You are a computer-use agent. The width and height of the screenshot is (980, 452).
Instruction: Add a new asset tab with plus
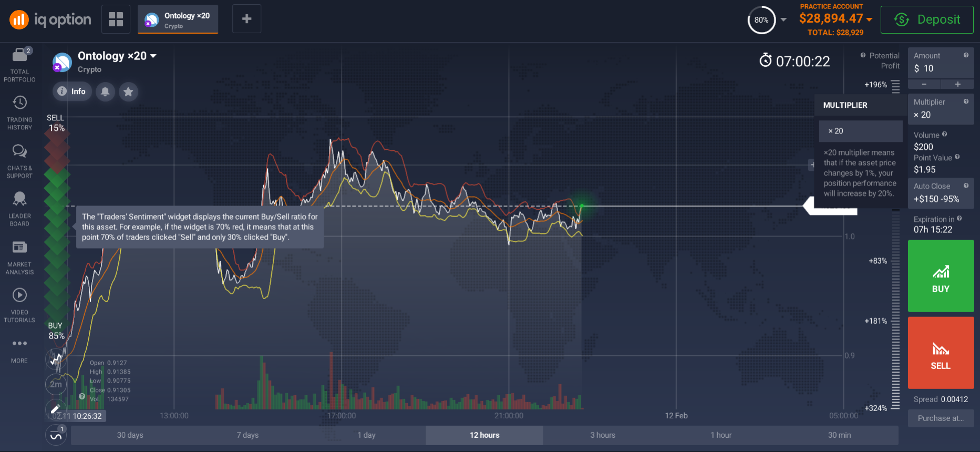(x=246, y=19)
